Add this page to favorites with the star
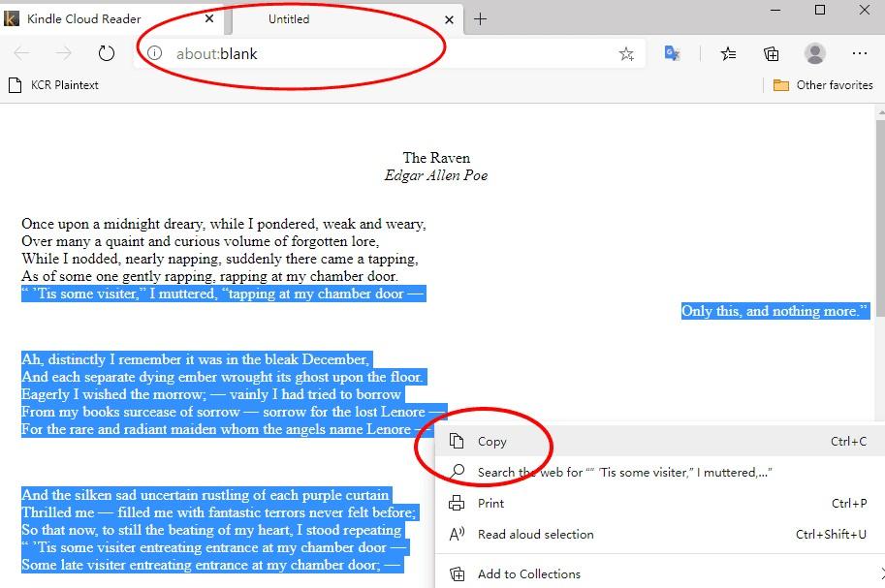Image resolution: width=885 pixels, height=588 pixels. [x=626, y=54]
